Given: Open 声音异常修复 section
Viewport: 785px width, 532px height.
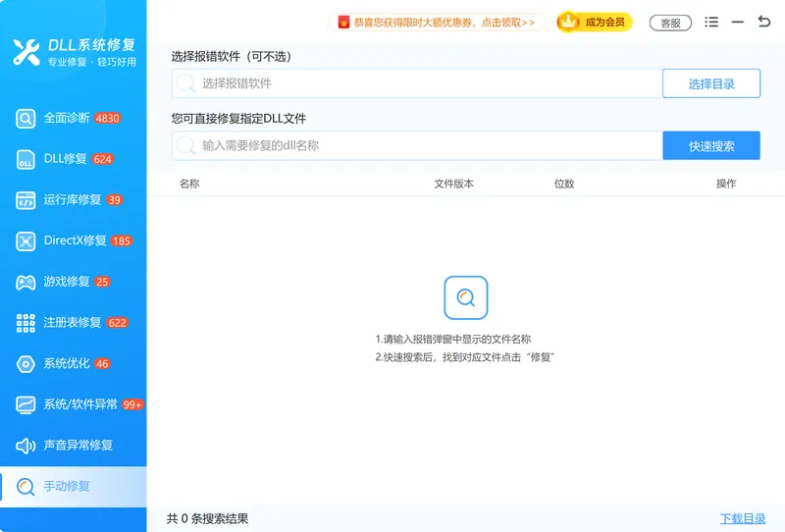Looking at the screenshot, I should pos(73,446).
